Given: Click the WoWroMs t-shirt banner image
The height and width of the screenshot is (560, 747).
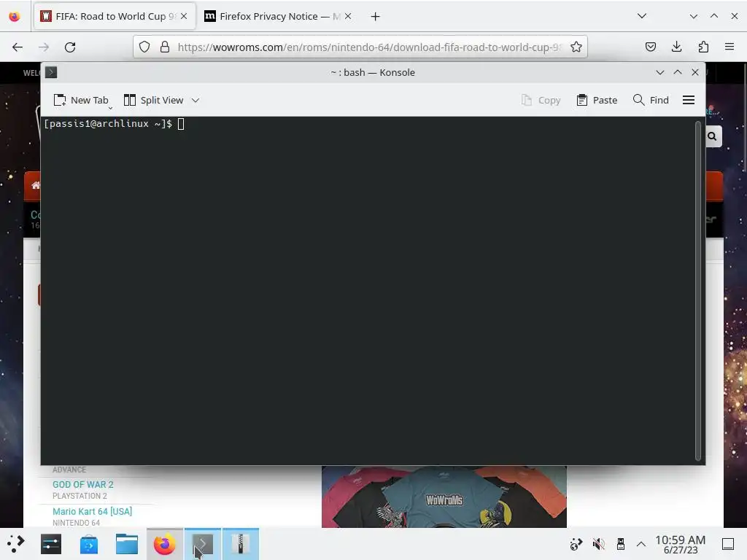Looking at the screenshot, I should pyautogui.click(x=444, y=497).
